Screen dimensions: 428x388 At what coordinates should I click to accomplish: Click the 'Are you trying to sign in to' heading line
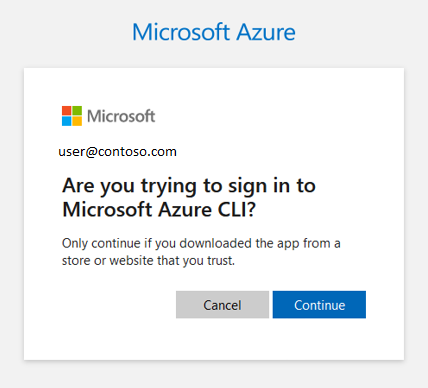pyautogui.click(x=189, y=186)
